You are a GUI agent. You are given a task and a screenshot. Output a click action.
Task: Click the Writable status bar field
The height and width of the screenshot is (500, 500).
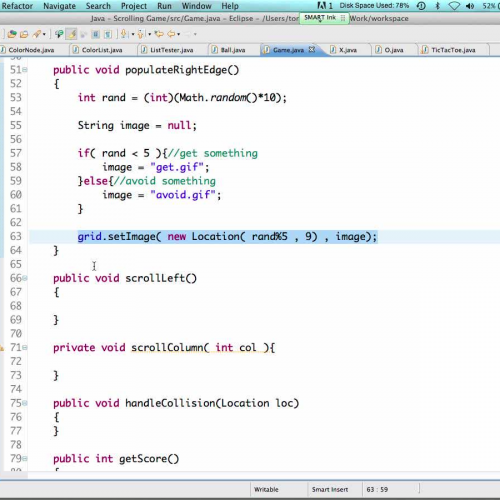(266, 489)
